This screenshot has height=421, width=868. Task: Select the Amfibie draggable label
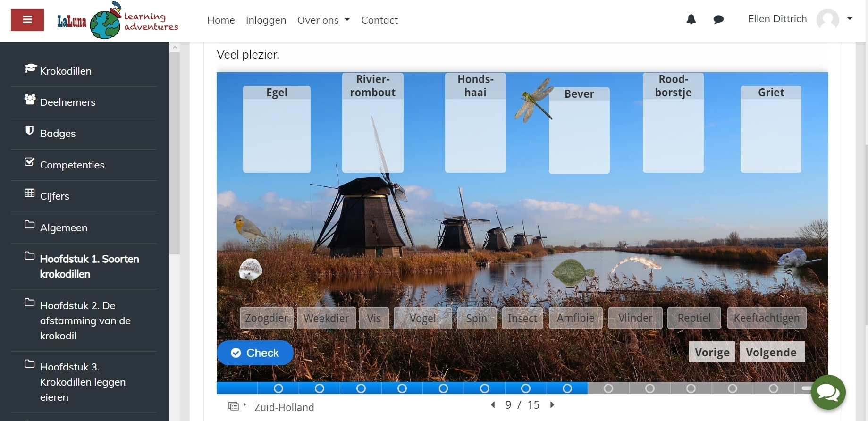click(575, 318)
